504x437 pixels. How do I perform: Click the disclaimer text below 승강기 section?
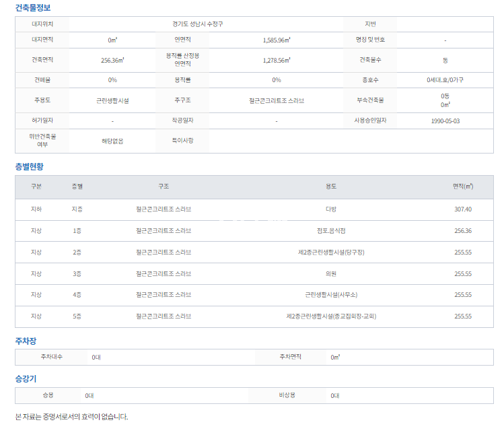point(71,417)
